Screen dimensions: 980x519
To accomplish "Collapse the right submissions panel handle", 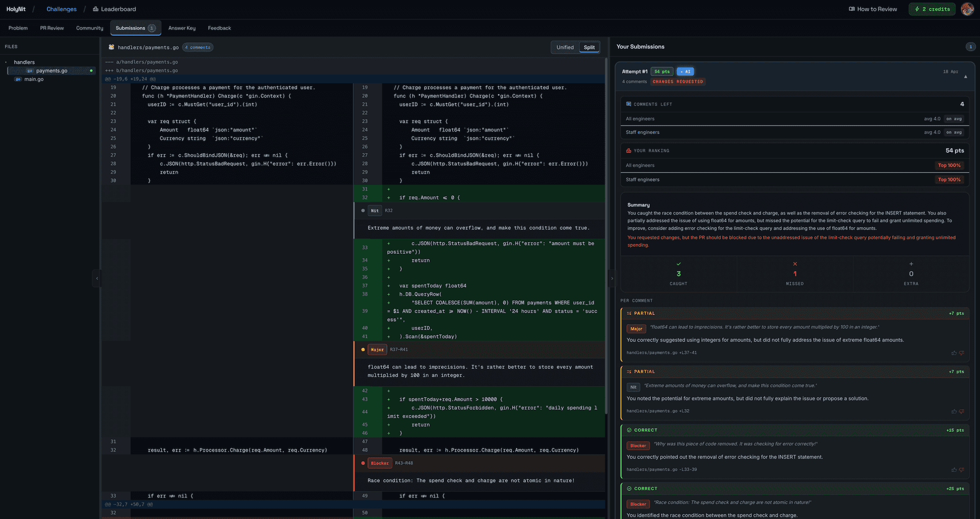I will [612, 278].
